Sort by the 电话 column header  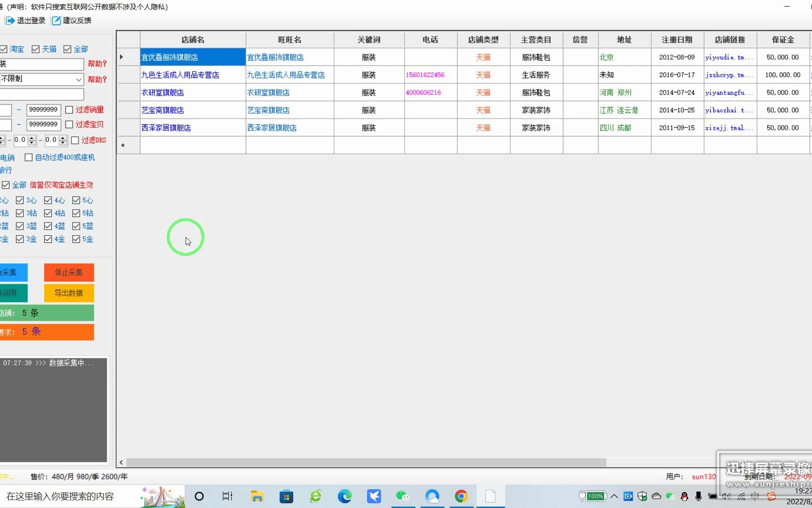click(x=430, y=40)
